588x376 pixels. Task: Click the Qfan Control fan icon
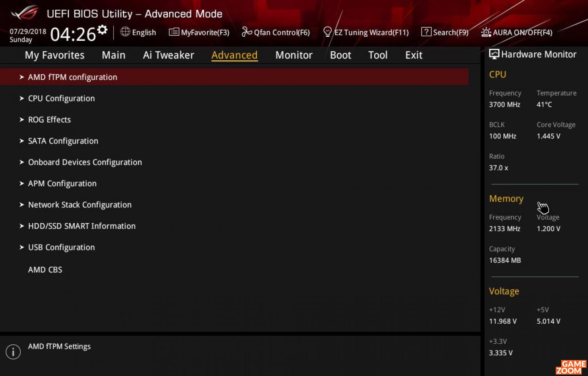pos(246,32)
